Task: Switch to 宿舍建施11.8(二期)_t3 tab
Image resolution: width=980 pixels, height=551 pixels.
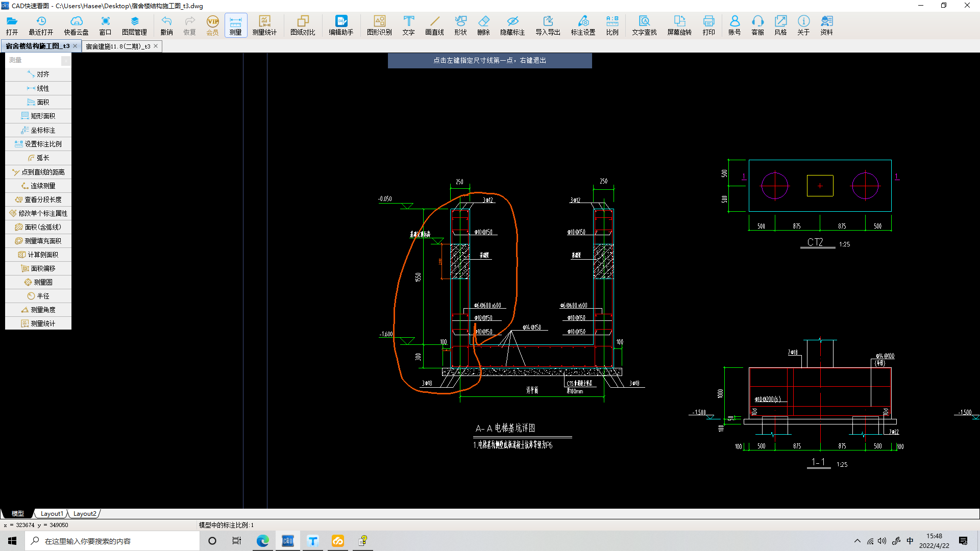Action: [x=118, y=46]
